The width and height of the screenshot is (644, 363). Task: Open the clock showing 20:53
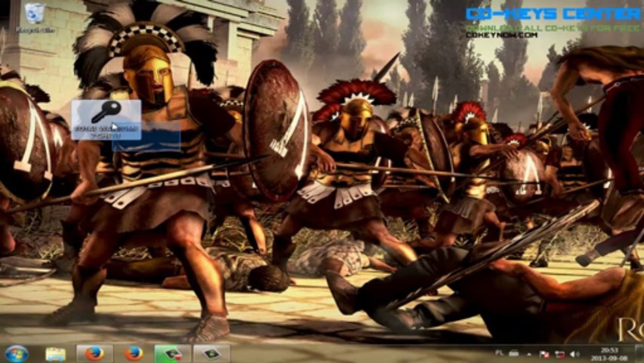(x=610, y=354)
